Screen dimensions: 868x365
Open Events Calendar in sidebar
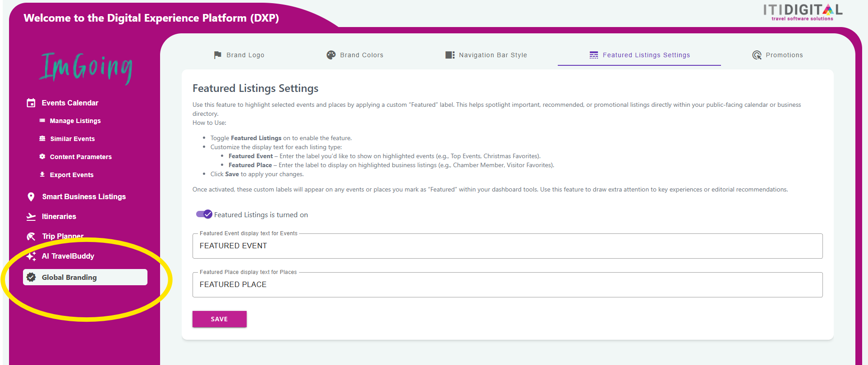pyautogui.click(x=70, y=103)
